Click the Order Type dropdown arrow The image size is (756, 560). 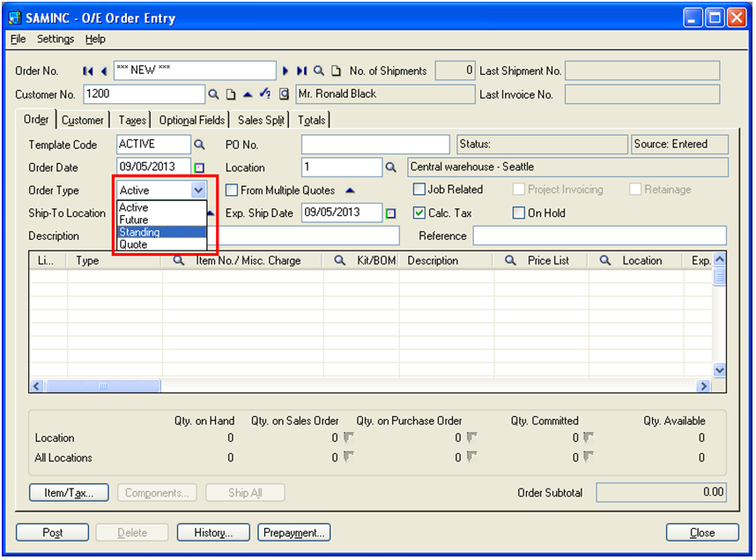198,190
